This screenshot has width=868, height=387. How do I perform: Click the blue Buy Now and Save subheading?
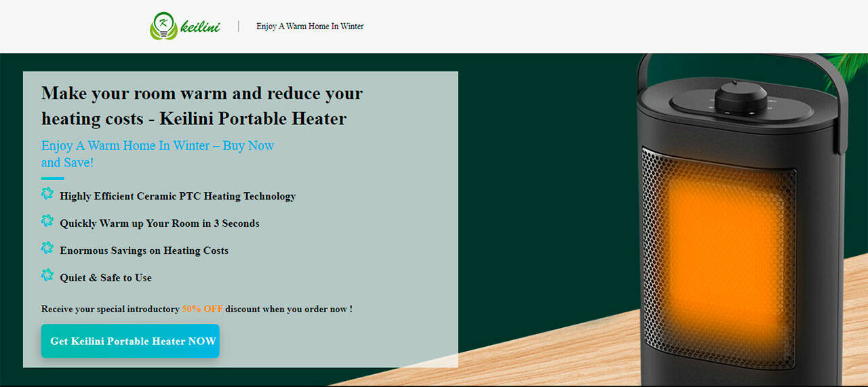click(x=157, y=154)
